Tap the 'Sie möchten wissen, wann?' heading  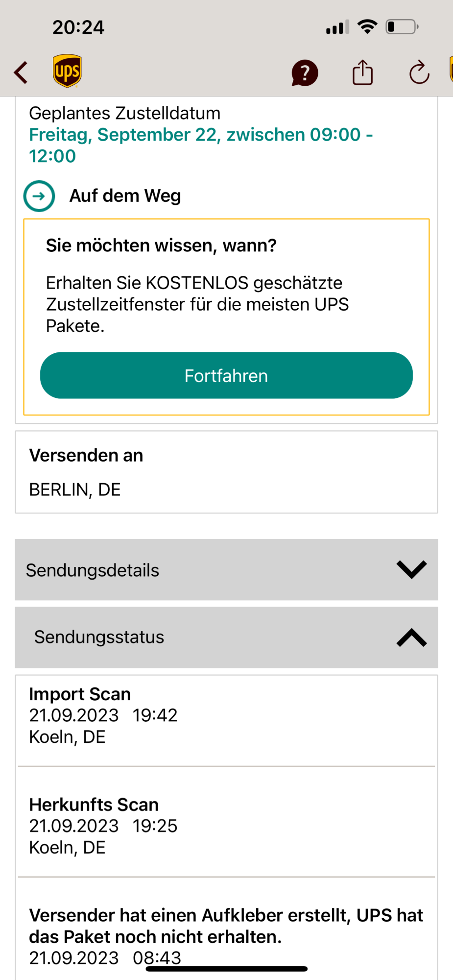tap(161, 245)
